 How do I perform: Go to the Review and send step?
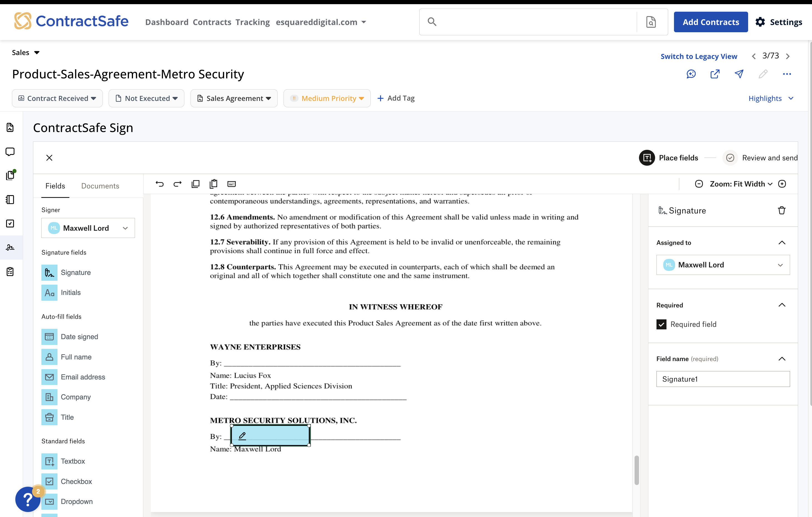760,158
